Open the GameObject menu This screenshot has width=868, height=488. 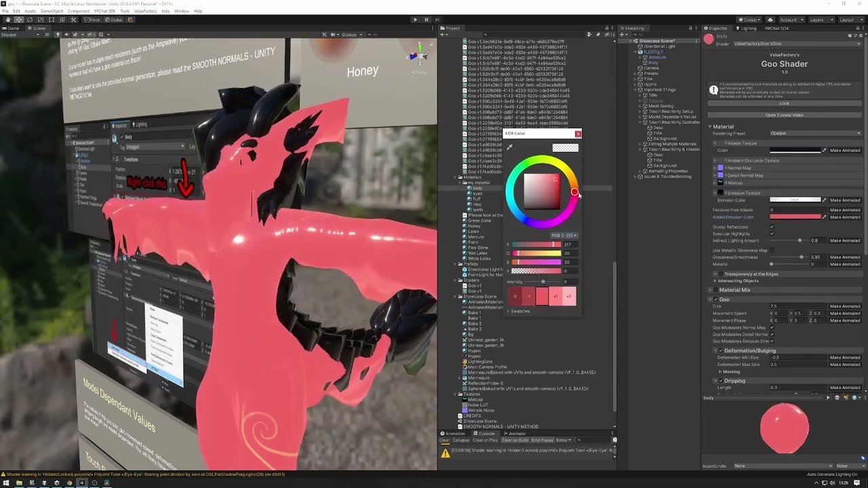(52, 11)
